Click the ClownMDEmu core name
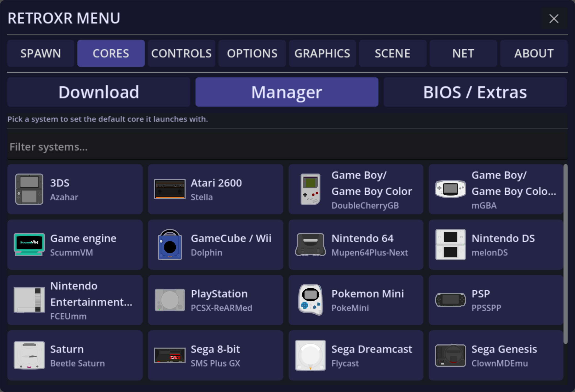575x392 pixels. (499, 363)
